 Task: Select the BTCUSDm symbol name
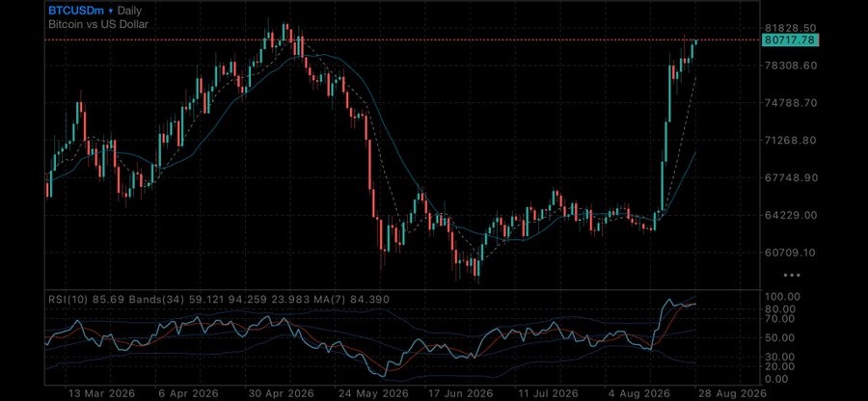click(x=76, y=11)
